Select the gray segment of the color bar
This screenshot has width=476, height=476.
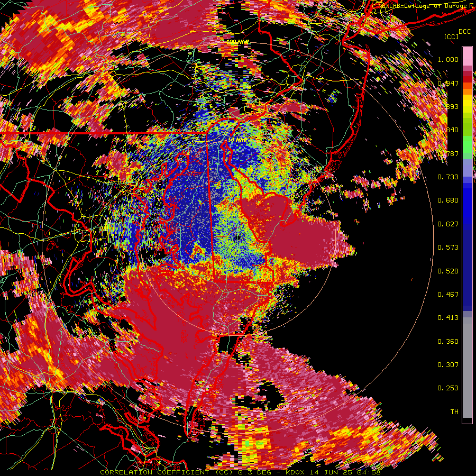(x=467, y=368)
